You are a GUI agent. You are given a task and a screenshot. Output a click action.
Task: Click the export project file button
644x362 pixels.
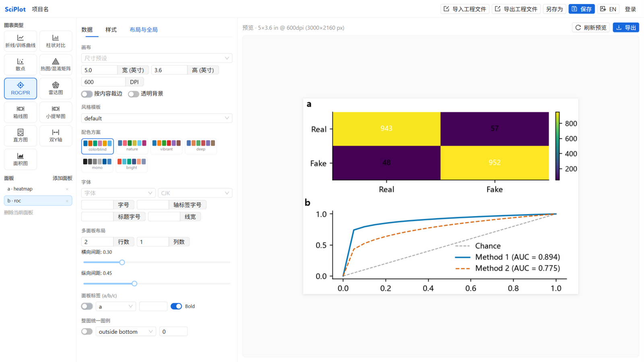tap(516, 9)
